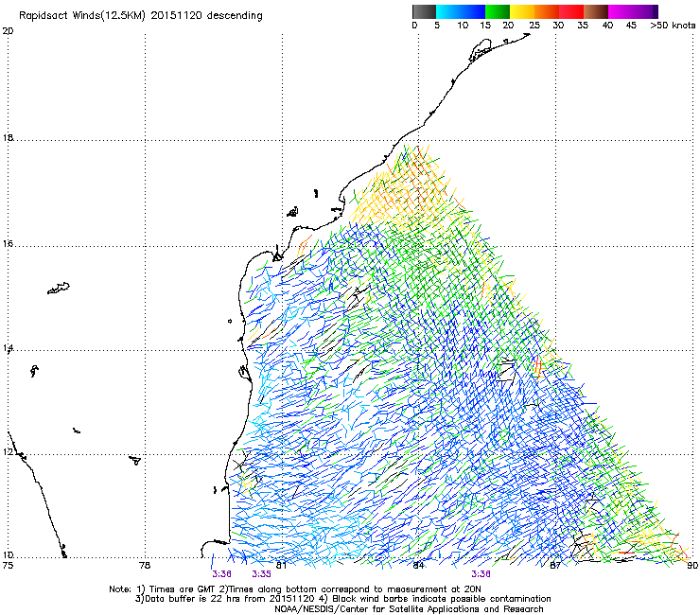Click the legend label '45'
Image resolution: width=700 pixels, height=615 pixels.
631,26
